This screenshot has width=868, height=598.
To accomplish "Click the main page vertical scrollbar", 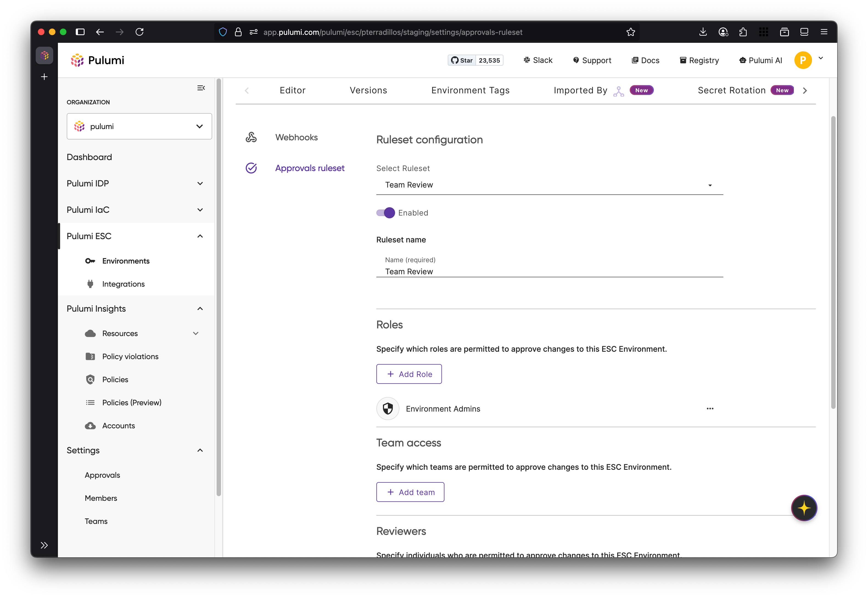I will tap(833, 262).
